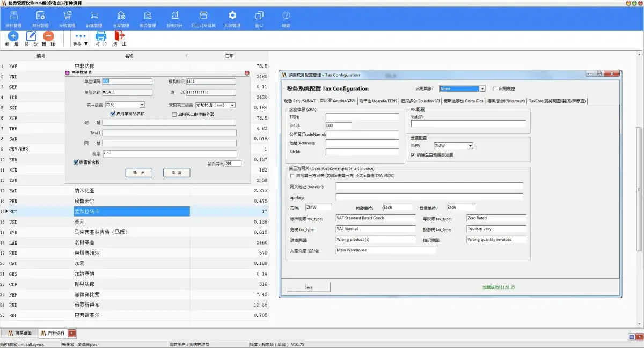Open the 系统管理 gear icon
644x348 pixels.
[232, 19]
